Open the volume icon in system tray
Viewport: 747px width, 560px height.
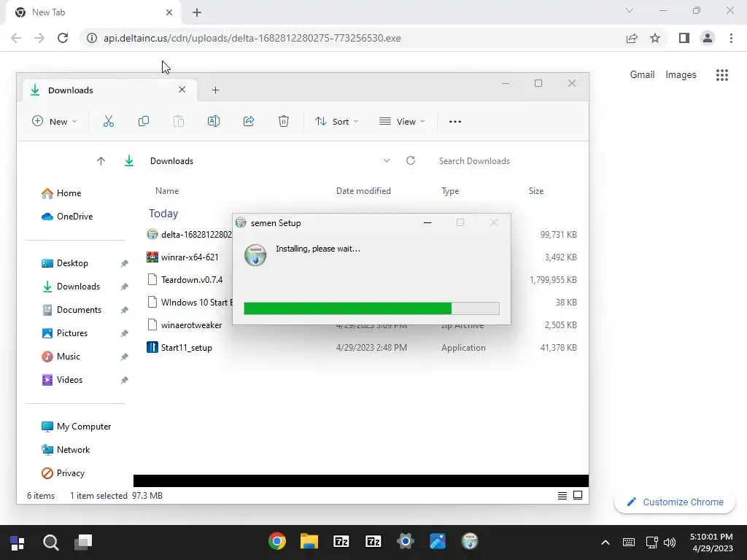coord(670,542)
